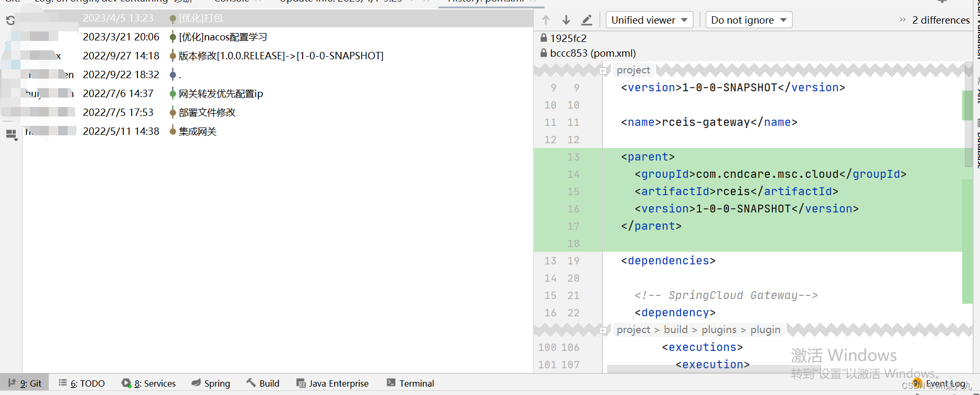Screen dimensions: 980x395
Task: Expand the collapsed fold at project > build > plugins
Action: coord(603,330)
